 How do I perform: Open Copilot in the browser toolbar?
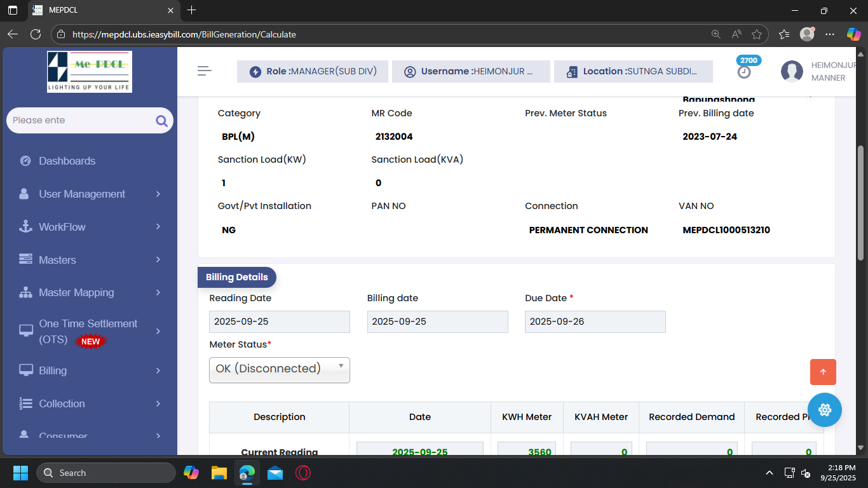pyautogui.click(x=853, y=34)
